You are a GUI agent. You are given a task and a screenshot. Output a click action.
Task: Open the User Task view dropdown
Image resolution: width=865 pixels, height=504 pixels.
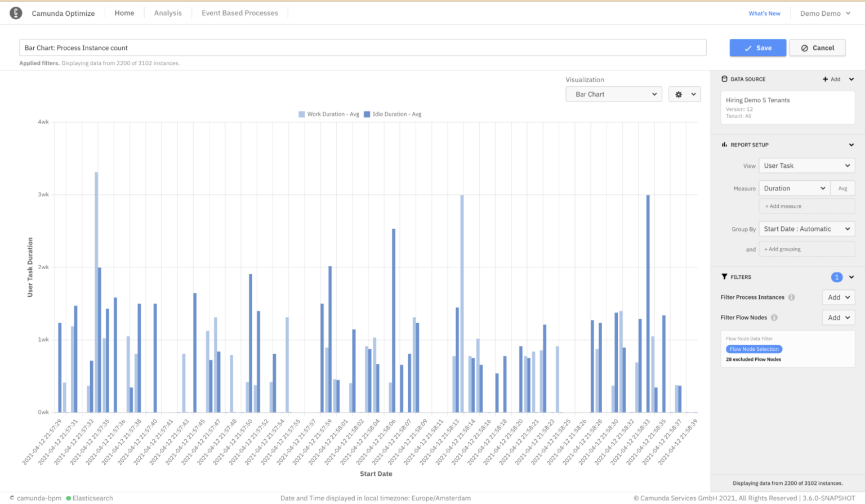pyautogui.click(x=806, y=166)
